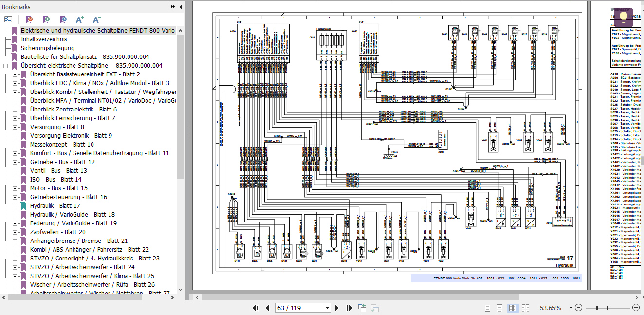Open Wischer / Arbeitsscheinwerfer / Rüfa - Blatt 26

92,285
